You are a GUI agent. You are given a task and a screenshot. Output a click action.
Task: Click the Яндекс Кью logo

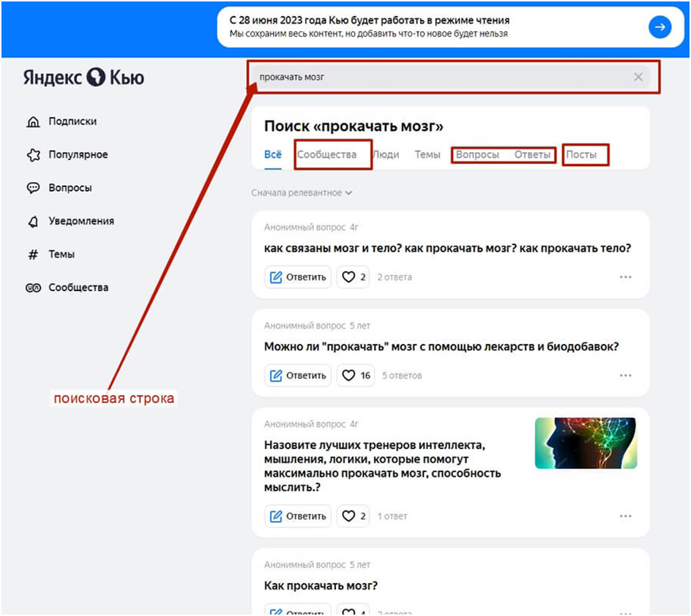[83, 78]
